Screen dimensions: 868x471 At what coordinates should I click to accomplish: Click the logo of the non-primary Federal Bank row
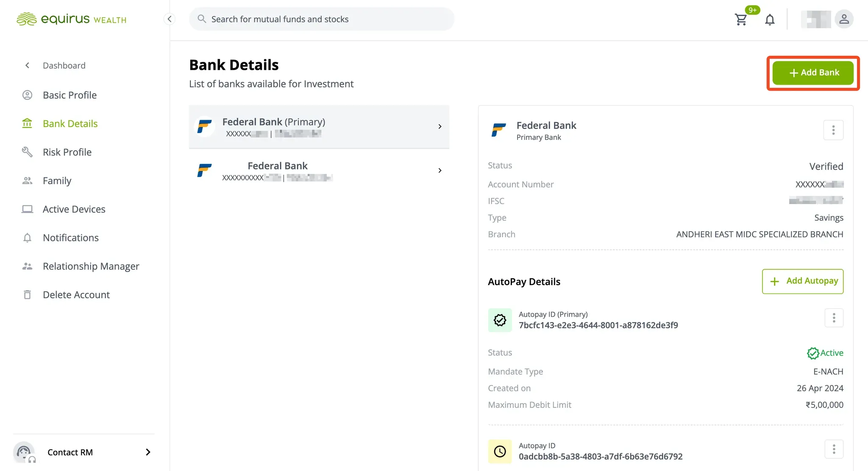(204, 170)
